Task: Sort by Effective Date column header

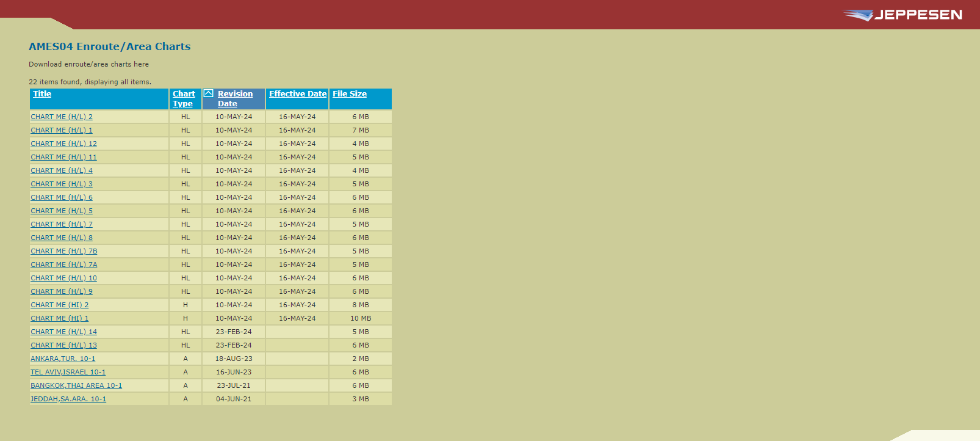Action: pos(298,93)
